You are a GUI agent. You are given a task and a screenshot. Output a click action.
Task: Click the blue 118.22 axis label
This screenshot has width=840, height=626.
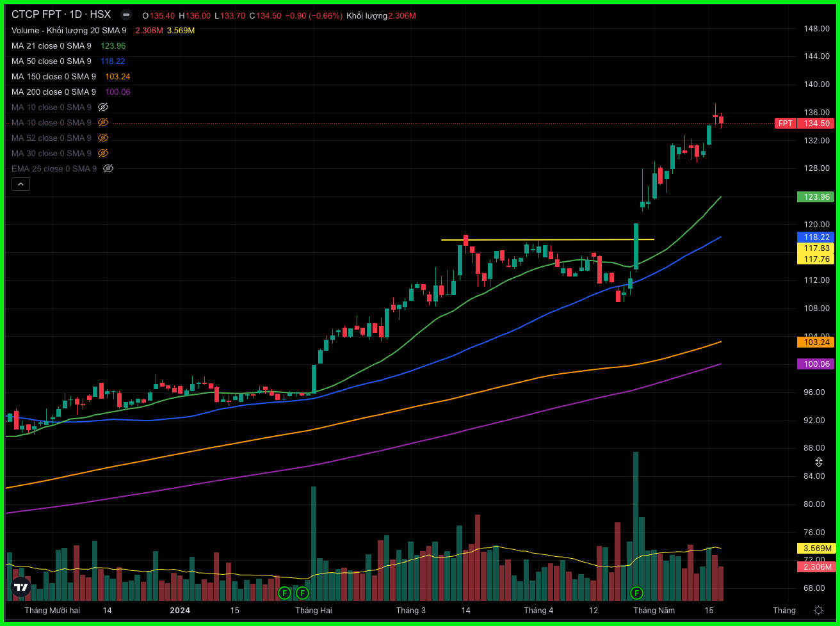pyautogui.click(x=815, y=237)
